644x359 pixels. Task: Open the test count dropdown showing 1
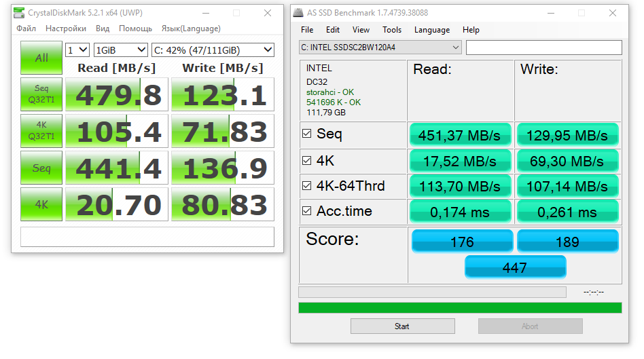pyautogui.click(x=77, y=50)
